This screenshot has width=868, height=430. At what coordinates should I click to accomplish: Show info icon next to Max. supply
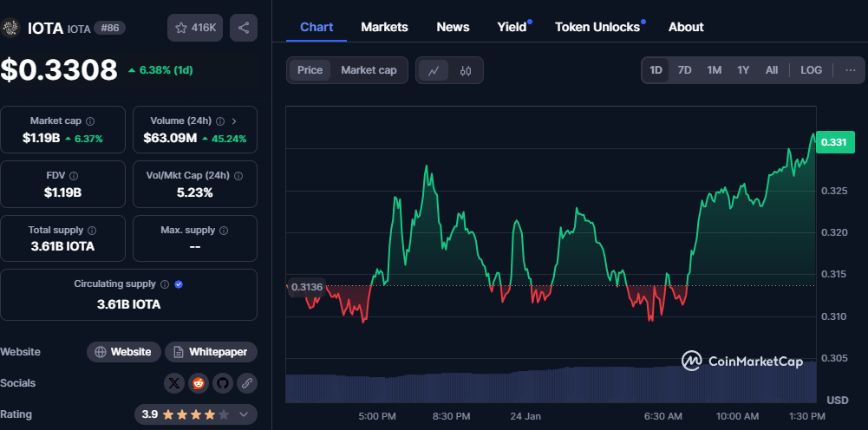[x=224, y=231]
